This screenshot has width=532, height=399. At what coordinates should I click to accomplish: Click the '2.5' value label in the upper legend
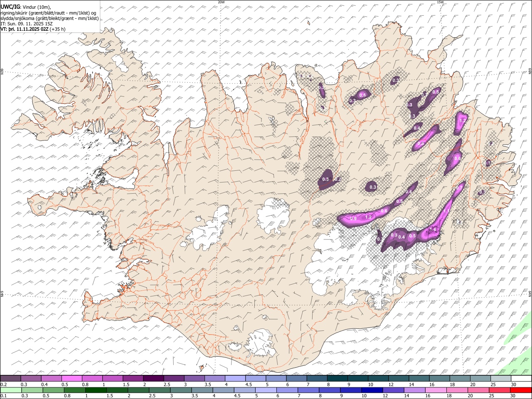(x=167, y=384)
